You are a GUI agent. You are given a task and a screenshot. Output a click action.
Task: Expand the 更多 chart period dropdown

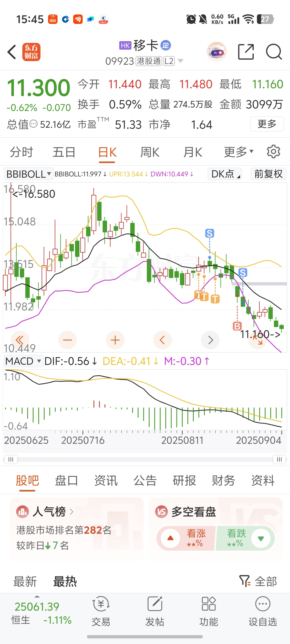coord(239,152)
